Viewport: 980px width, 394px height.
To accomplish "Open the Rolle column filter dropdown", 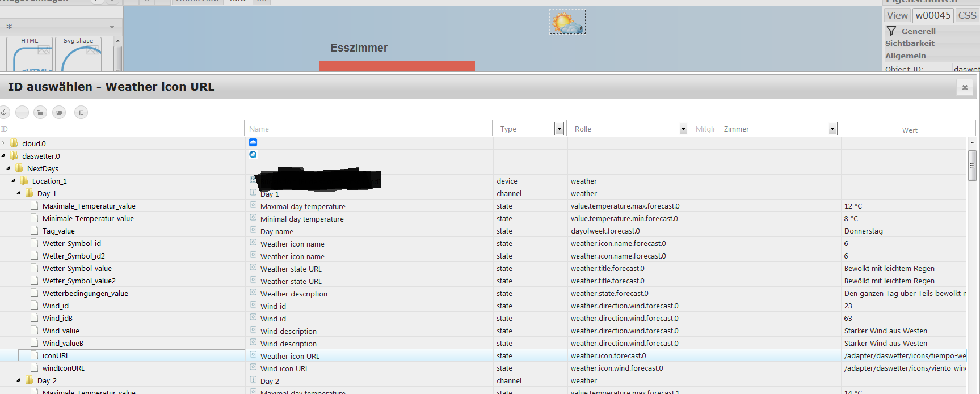I will [x=683, y=129].
